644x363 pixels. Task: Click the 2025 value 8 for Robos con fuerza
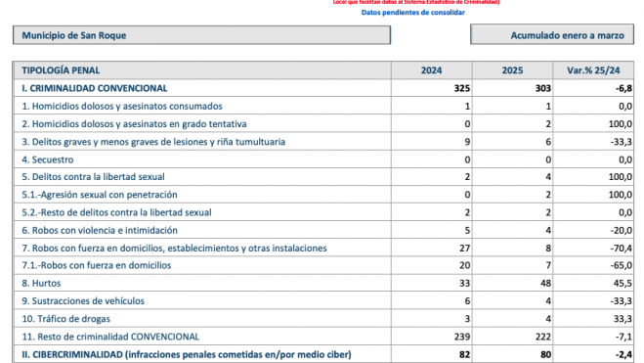tap(548, 248)
